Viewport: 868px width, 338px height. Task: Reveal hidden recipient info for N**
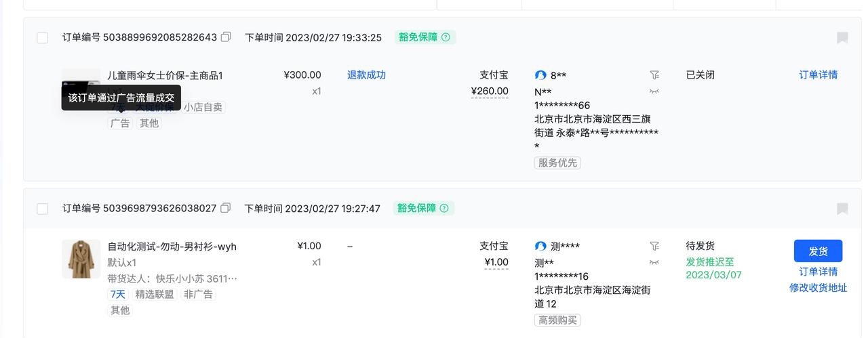[x=654, y=91]
